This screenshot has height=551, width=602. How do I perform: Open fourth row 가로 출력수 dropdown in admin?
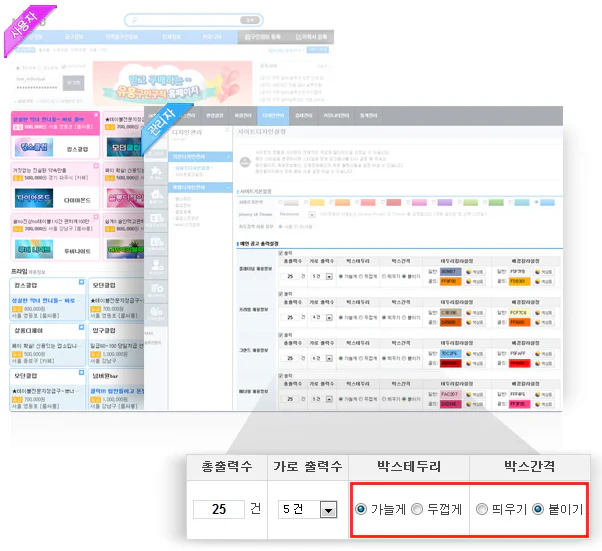pos(322,399)
